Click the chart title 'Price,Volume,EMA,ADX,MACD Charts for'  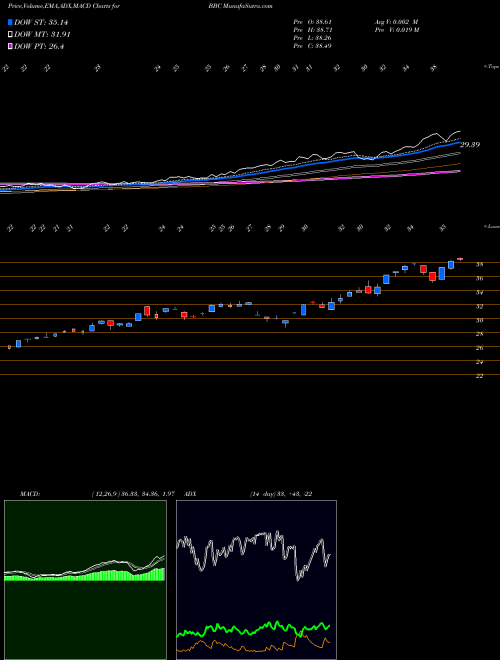[64, 6]
